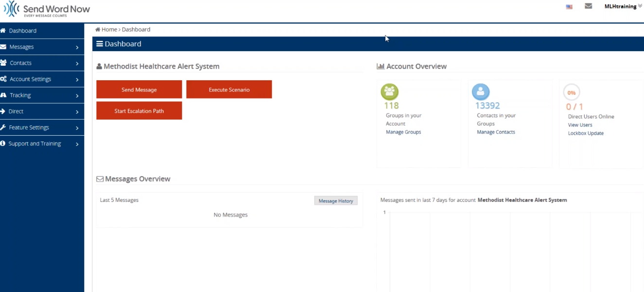This screenshot has width=644, height=292.
Task: Follow the Lockbox Update link
Action: (586, 133)
